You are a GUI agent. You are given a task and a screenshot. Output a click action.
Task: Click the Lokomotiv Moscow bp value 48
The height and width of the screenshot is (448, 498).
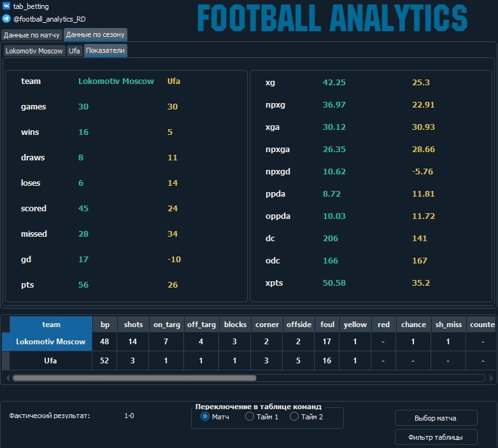pos(104,341)
